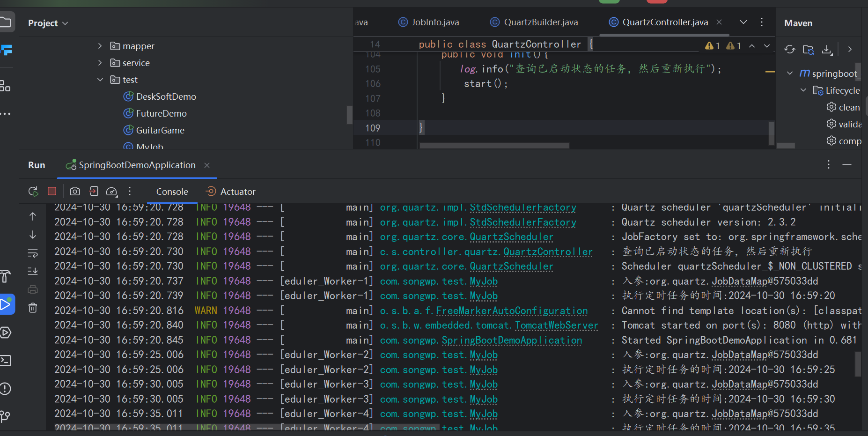Image resolution: width=868 pixels, height=436 pixels.
Task: Click QuartzController link in console
Action: click(548, 251)
